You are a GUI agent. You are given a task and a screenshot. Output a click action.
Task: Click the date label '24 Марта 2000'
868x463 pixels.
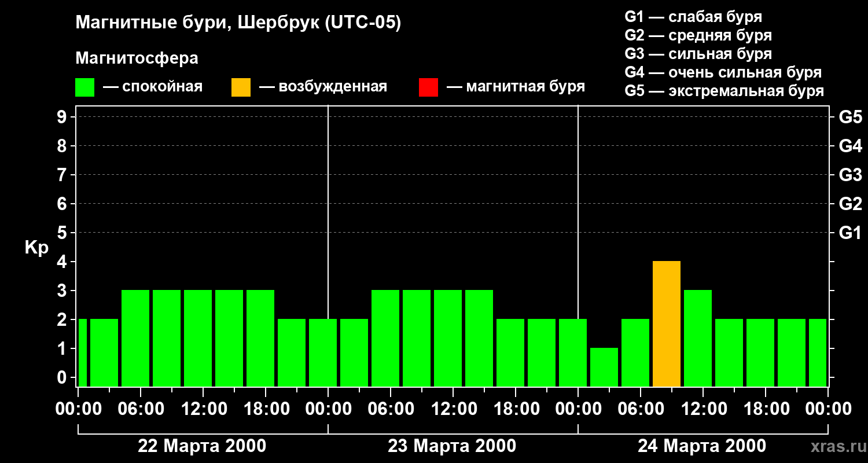702,446
